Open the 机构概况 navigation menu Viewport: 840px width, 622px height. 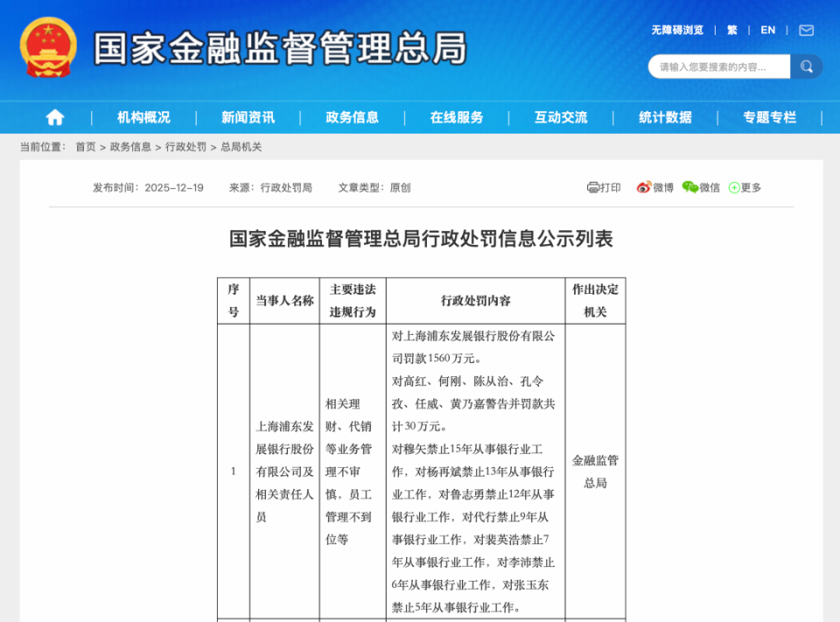pyautogui.click(x=143, y=116)
